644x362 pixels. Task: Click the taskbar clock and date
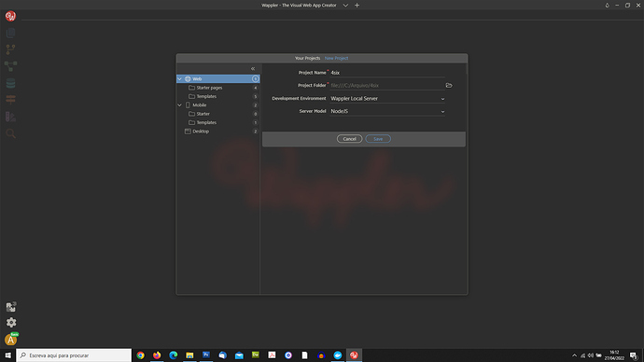click(614, 355)
